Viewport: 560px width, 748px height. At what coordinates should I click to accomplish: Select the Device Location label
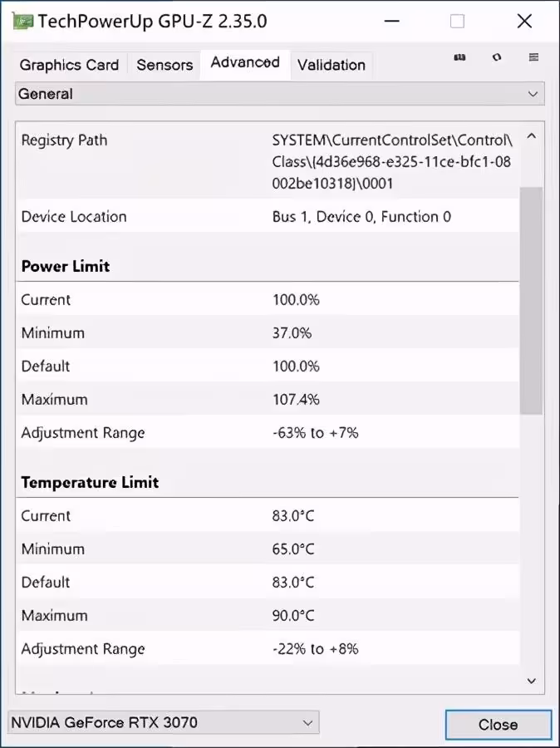[74, 217]
